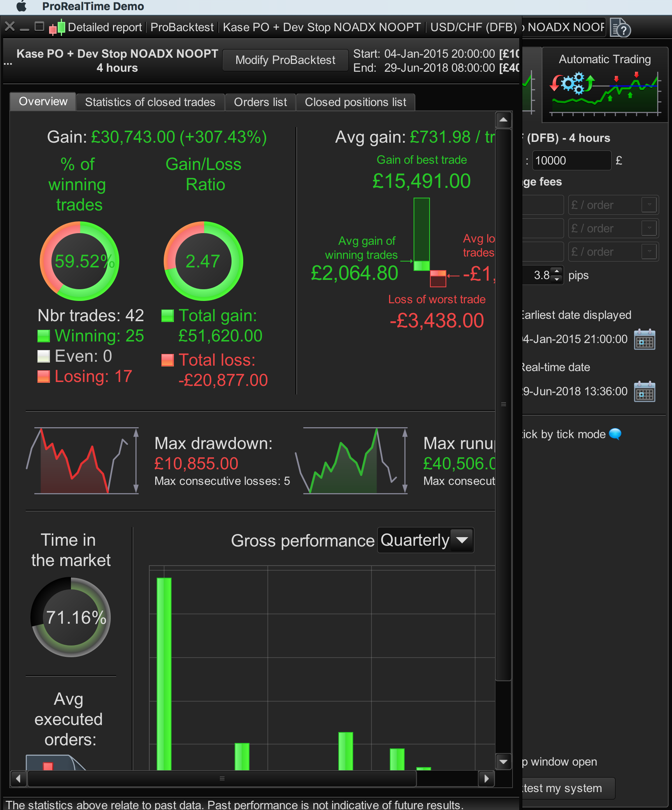This screenshot has height=810, width=672.
Task: Click the 'test my system' button
Action: [568, 788]
